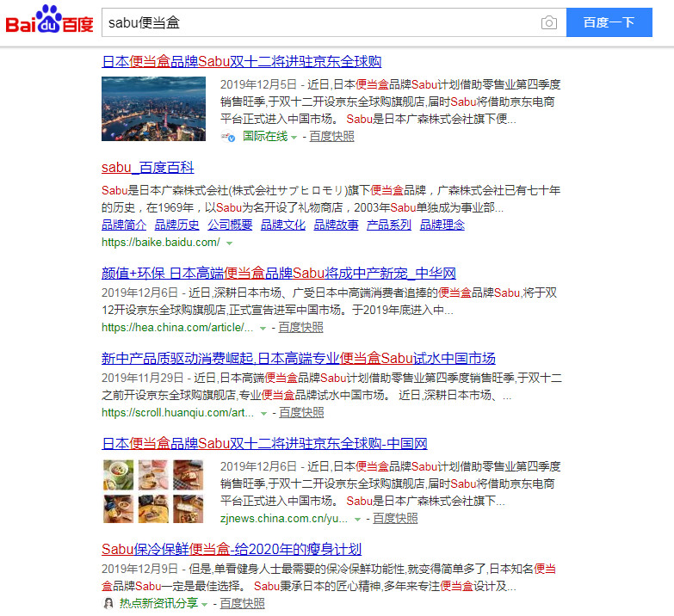The image size is (674, 616).
Task: Open 公司概要 sublink
Action: (x=230, y=225)
